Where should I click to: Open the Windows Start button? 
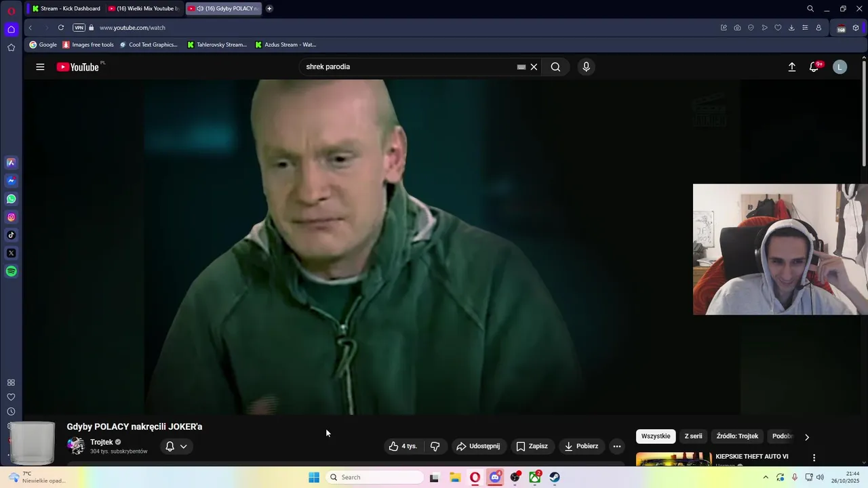point(314,477)
